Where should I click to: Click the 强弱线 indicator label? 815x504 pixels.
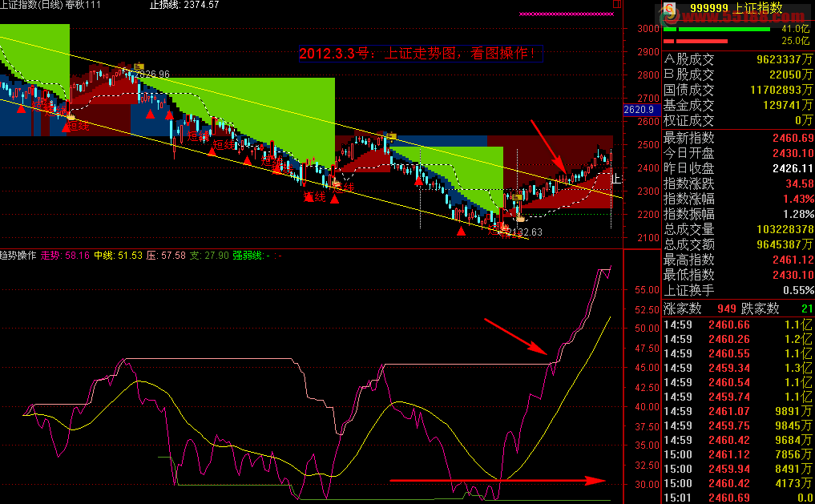248,255
